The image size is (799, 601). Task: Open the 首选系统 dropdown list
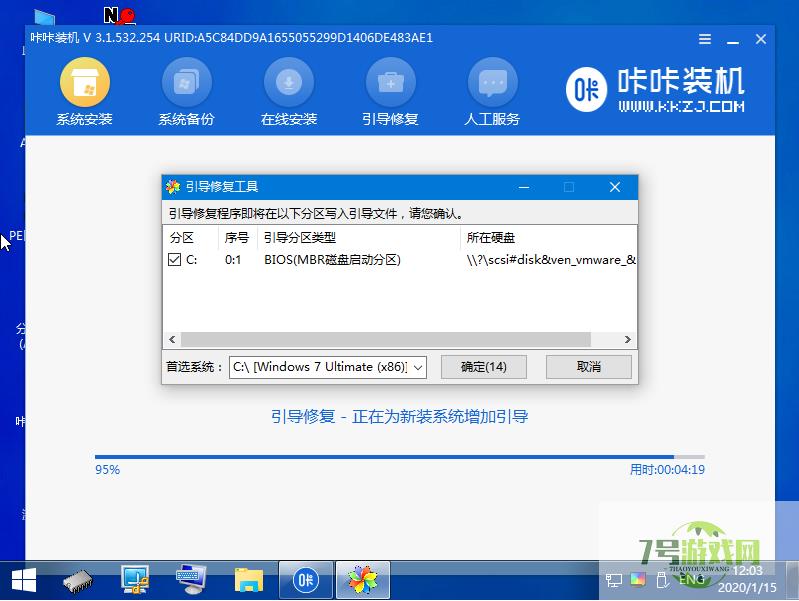(x=418, y=368)
